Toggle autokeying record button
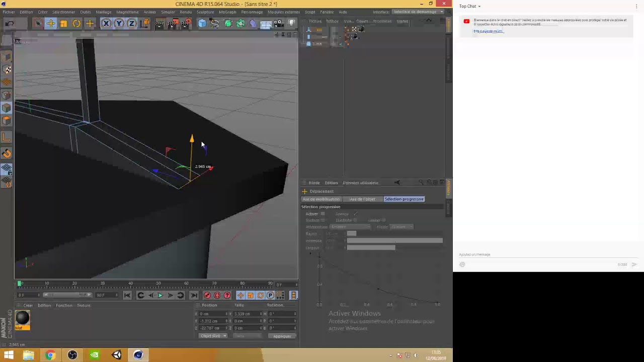This screenshot has height=362, width=644. click(217, 296)
